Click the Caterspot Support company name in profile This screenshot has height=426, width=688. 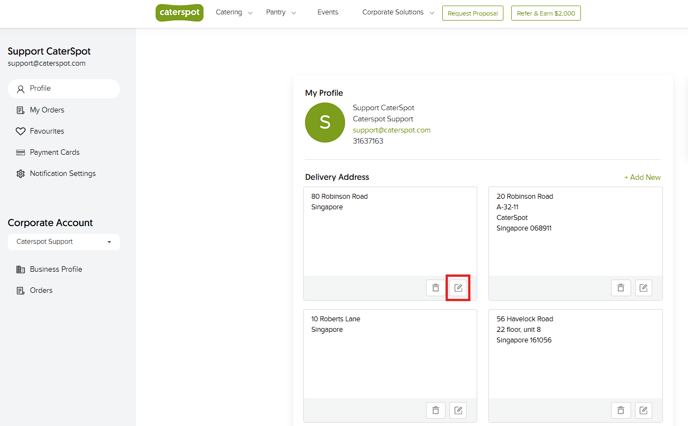pos(383,119)
